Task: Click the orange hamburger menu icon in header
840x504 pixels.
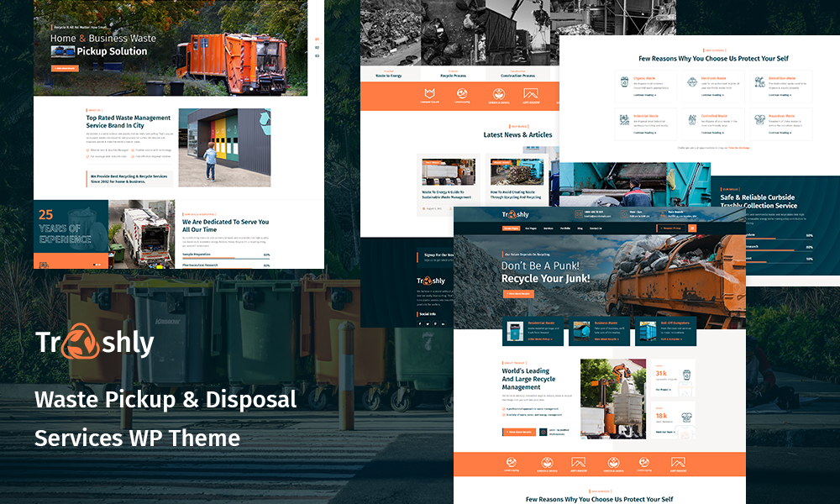Action: (693, 228)
